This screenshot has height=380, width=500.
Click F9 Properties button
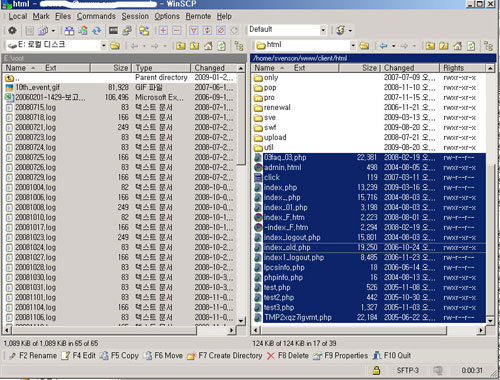[x=340, y=356]
